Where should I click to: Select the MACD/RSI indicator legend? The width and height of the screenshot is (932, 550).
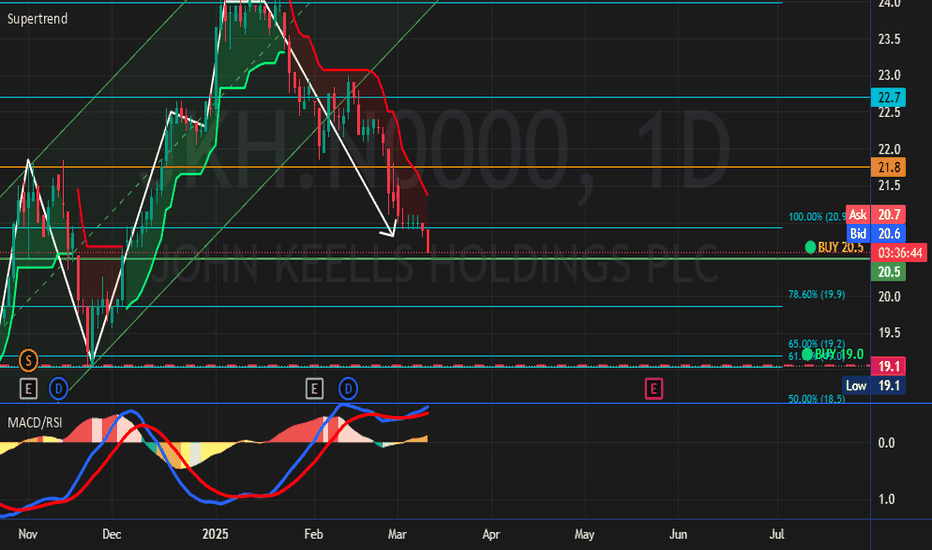click(x=34, y=423)
